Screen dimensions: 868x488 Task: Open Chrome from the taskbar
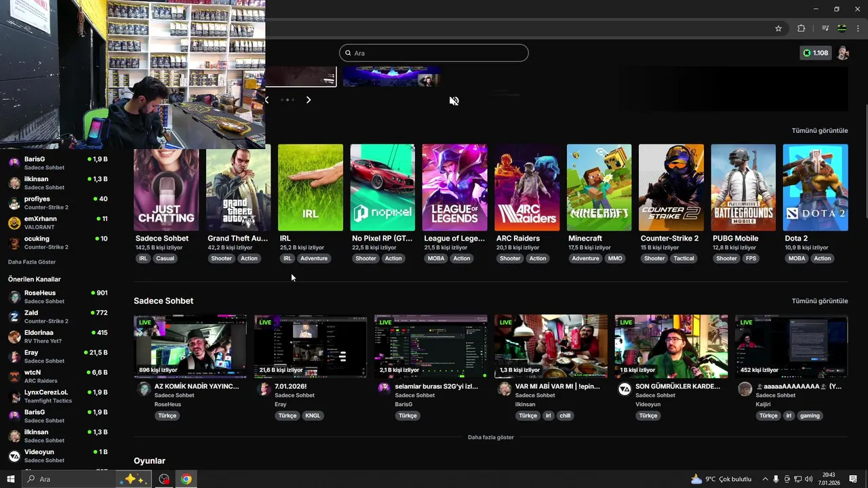pos(186,479)
